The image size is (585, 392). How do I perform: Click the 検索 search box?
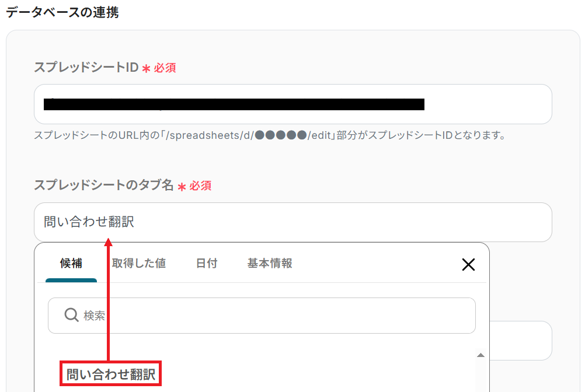(262, 315)
